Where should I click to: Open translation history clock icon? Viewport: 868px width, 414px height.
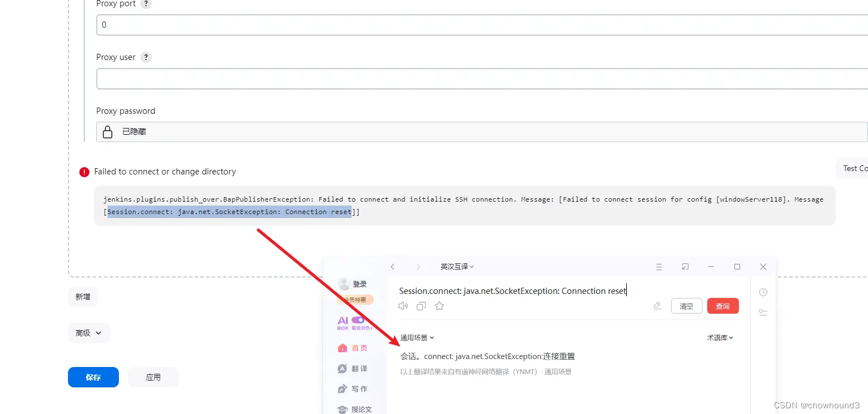[763, 292]
